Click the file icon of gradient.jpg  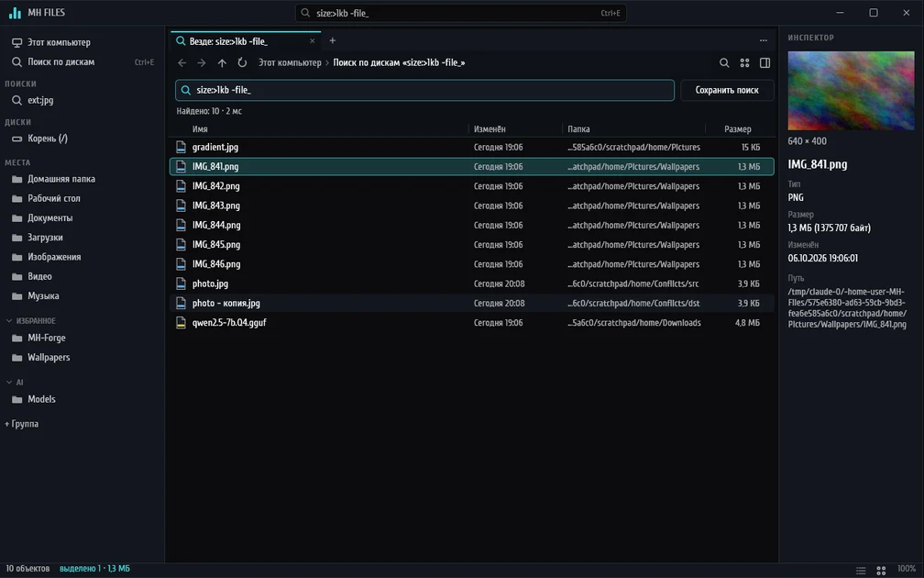click(181, 147)
